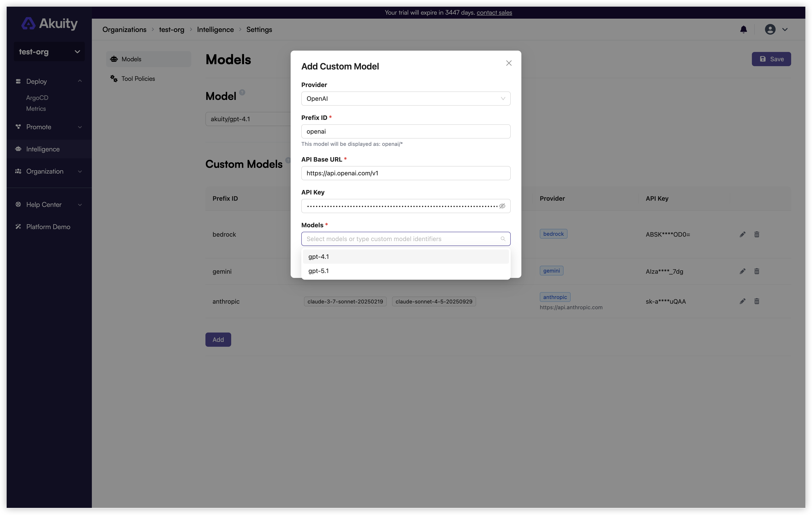Open the Models settings tab

pos(148,59)
